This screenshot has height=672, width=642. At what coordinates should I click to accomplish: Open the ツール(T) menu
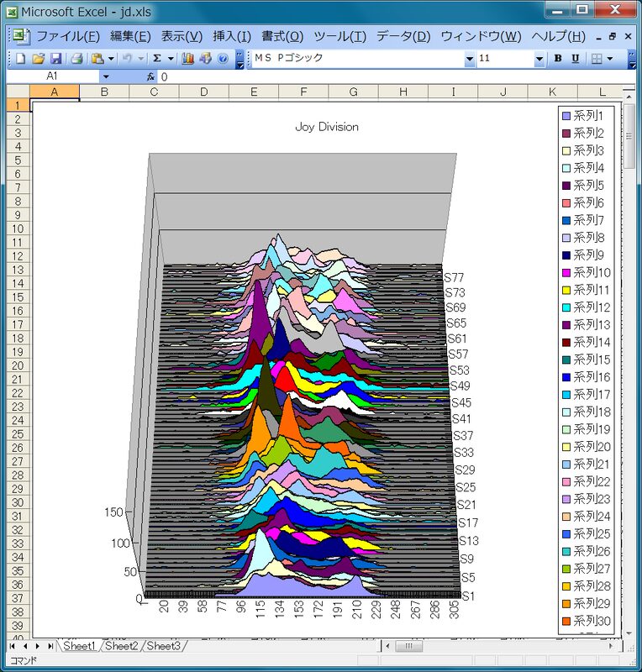tap(339, 36)
